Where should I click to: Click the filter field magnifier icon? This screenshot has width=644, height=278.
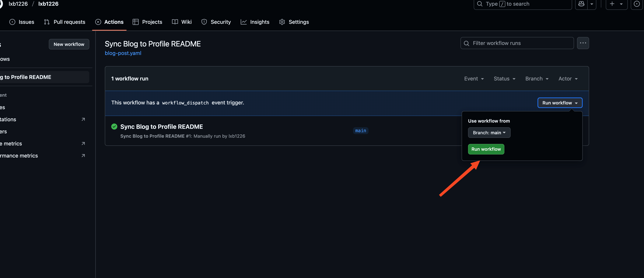point(467,43)
